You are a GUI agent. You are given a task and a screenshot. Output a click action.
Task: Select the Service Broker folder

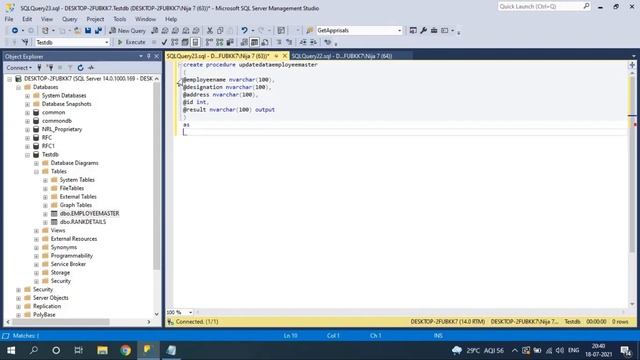point(68,264)
